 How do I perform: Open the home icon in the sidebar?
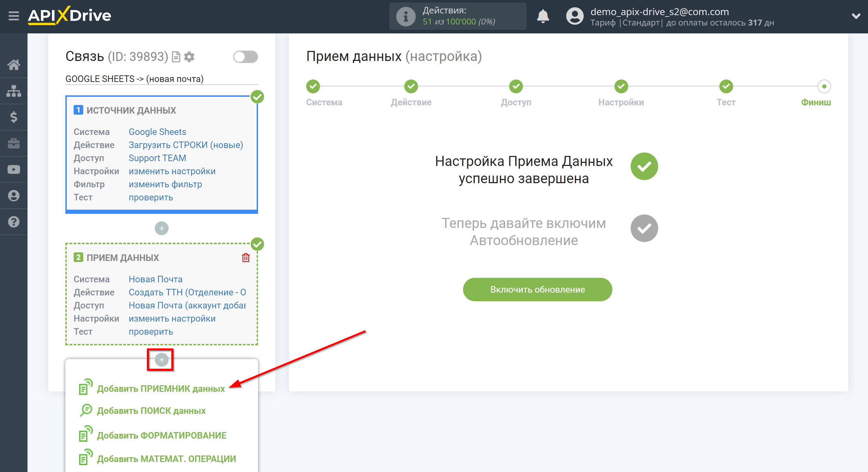[14, 65]
